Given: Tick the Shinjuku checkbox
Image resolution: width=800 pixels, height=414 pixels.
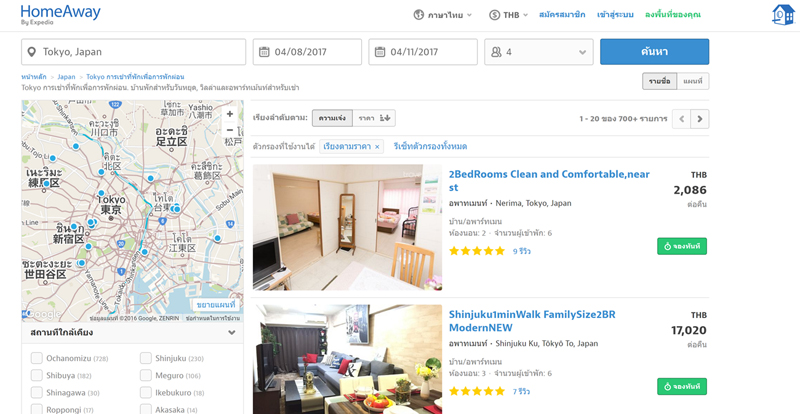Looking at the screenshot, I should (x=146, y=359).
